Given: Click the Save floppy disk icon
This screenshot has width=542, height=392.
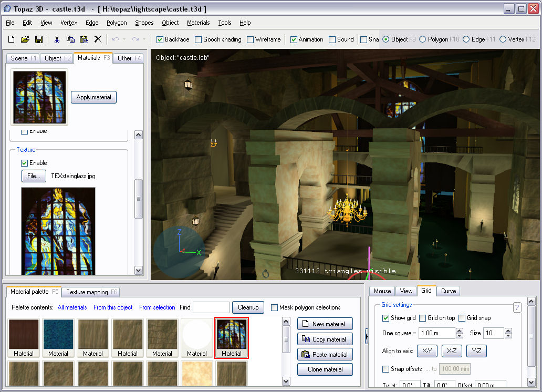Looking at the screenshot, I should coord(38,39).
